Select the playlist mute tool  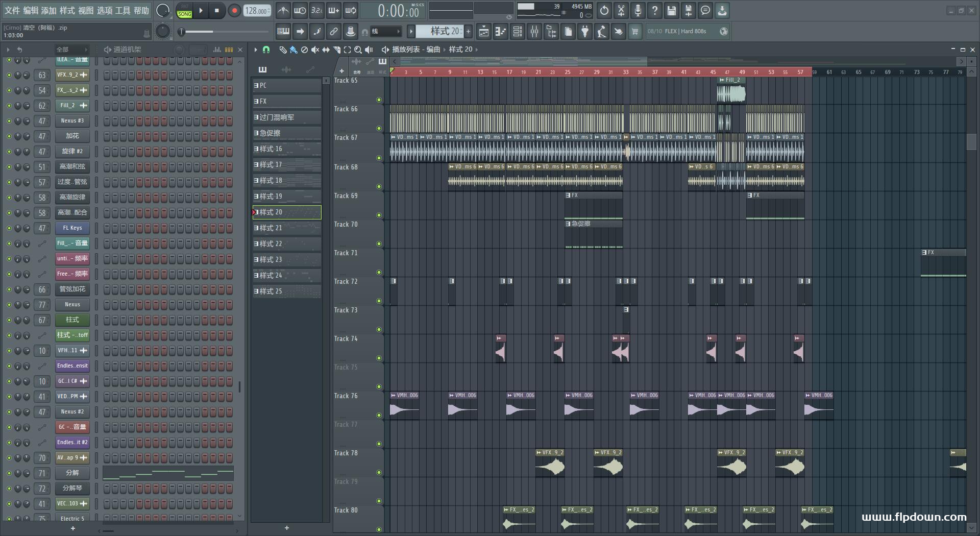tap(315, 50)
